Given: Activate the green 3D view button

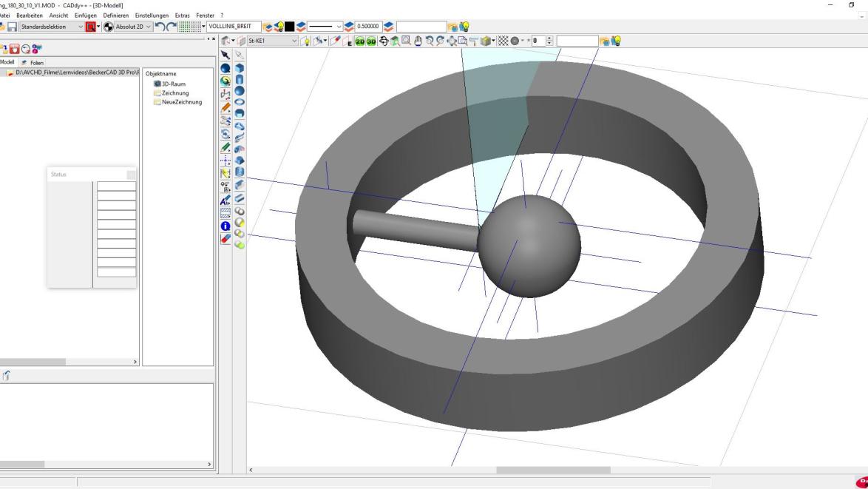Looking at the screenshot, I should pos(372,41).
